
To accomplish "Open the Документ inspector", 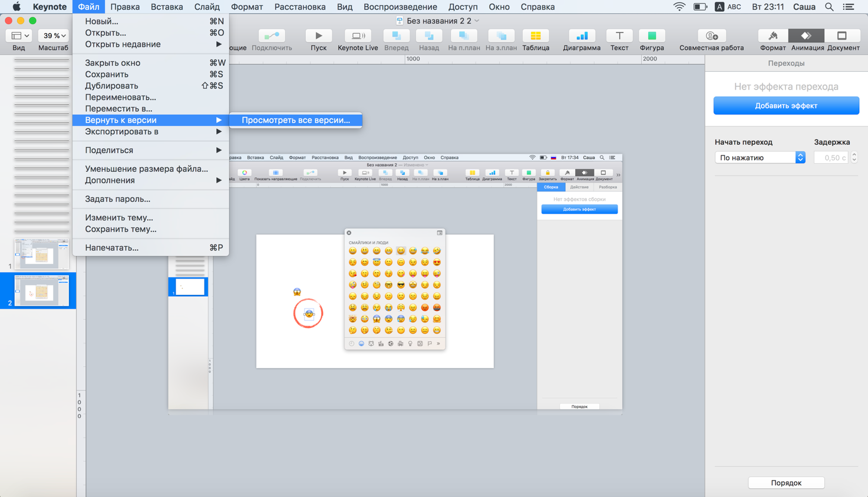I will (843, 36).
